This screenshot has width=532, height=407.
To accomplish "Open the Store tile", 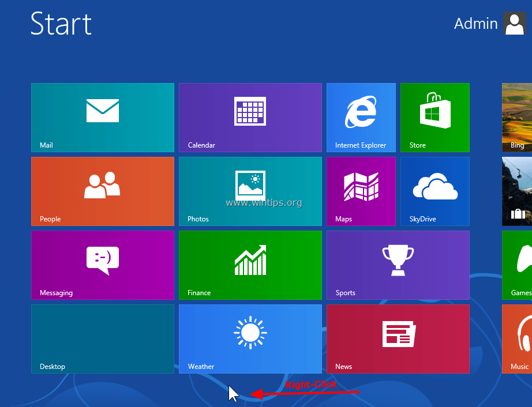I will (x=434, y=117).
